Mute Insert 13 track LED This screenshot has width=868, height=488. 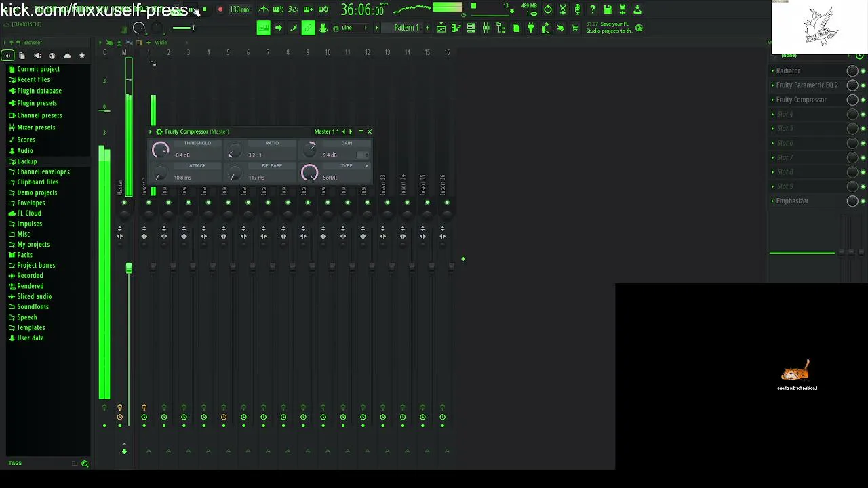387,203
